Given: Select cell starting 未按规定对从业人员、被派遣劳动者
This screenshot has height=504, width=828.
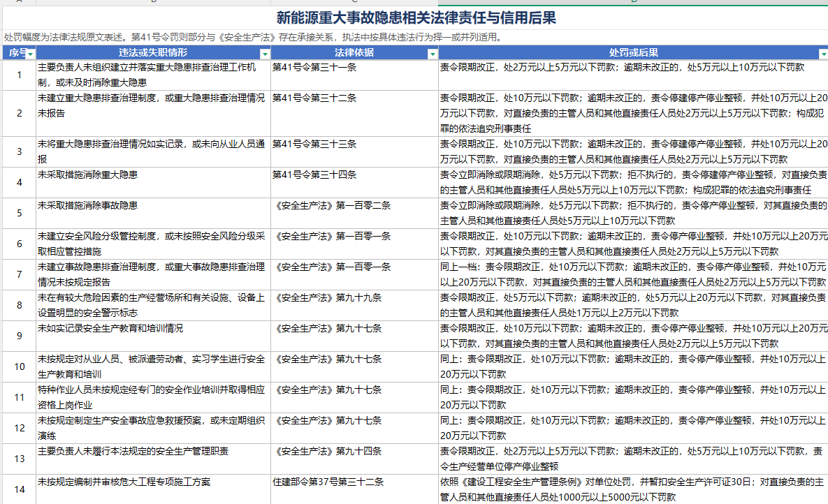Looking at the screenshot, I should click(x=153, y=366).
